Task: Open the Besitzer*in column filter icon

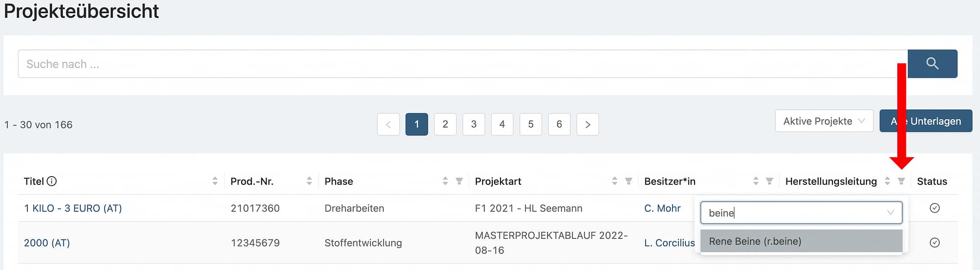Action: (x=770, y=181)
